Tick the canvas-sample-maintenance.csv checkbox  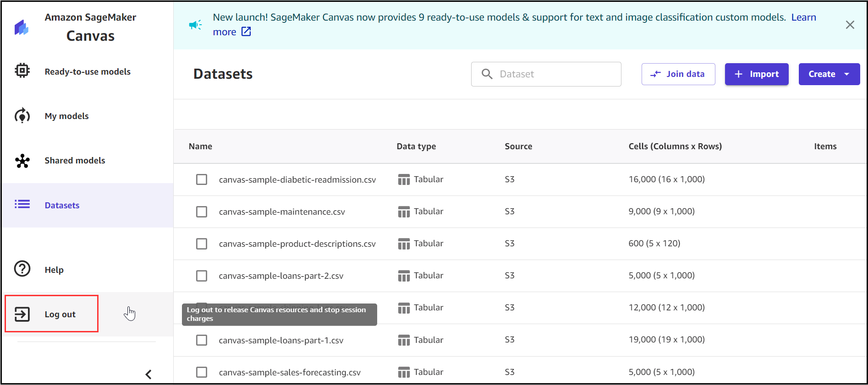(202, 211)
